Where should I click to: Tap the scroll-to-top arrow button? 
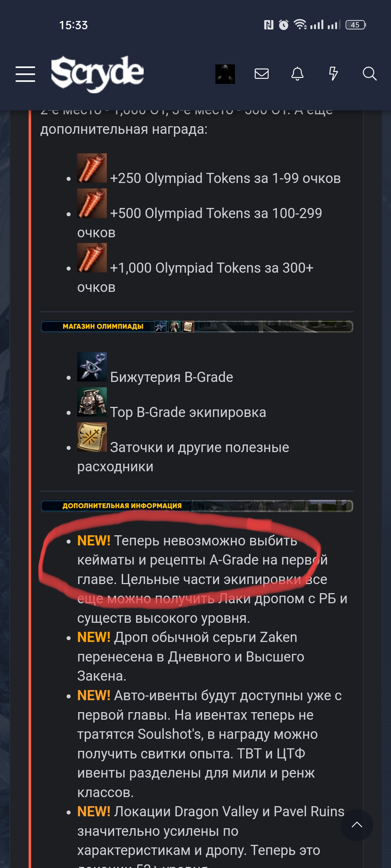pos(357,825)
